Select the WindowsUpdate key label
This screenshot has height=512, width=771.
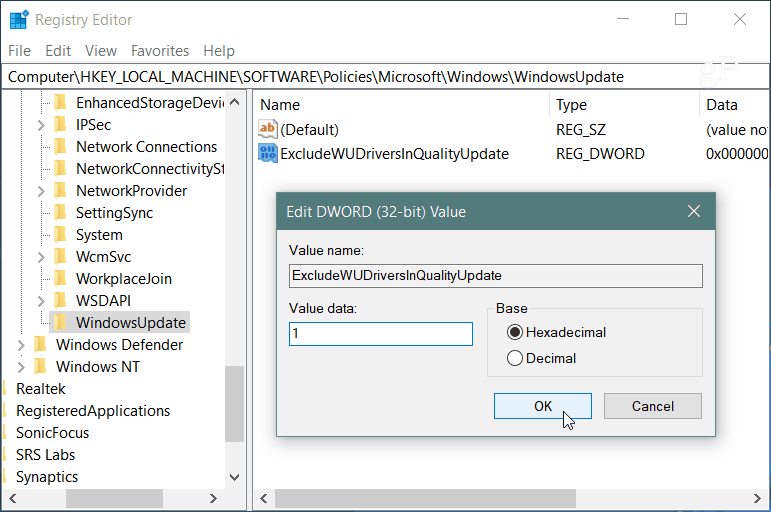[x=131, y=323]
